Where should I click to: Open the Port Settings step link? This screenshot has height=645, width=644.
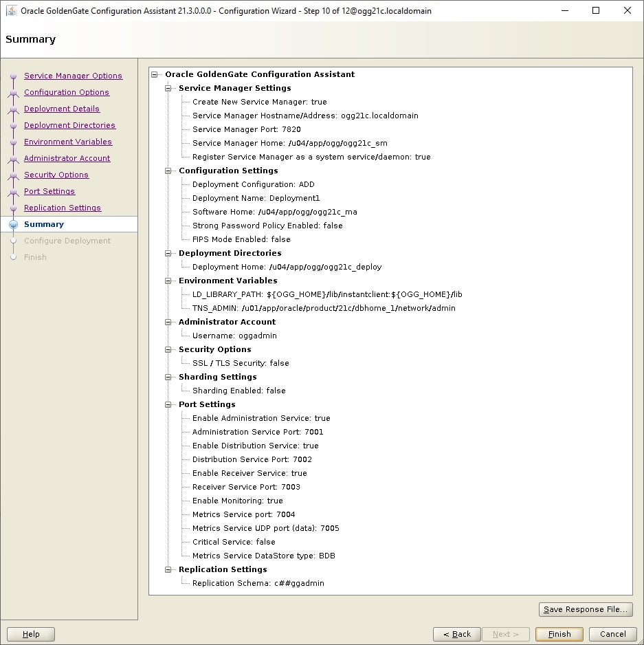49,191
